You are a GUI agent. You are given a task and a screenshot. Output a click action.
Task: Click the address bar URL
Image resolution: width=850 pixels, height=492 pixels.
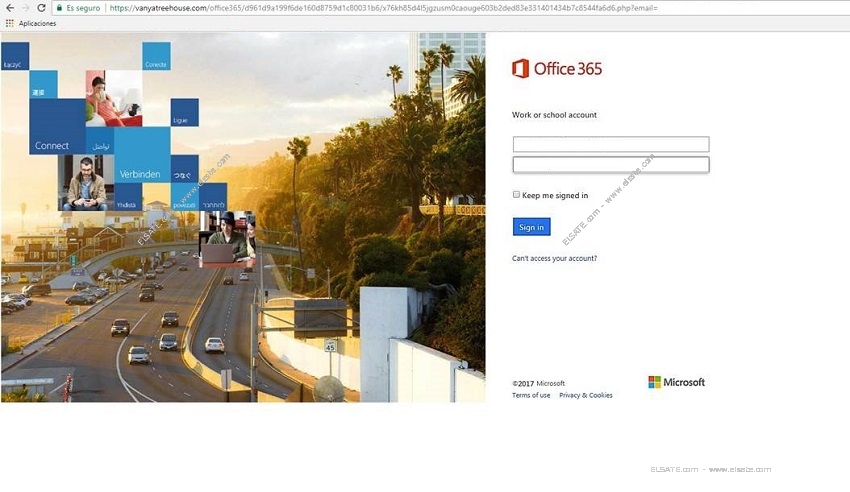coord(383,8)
